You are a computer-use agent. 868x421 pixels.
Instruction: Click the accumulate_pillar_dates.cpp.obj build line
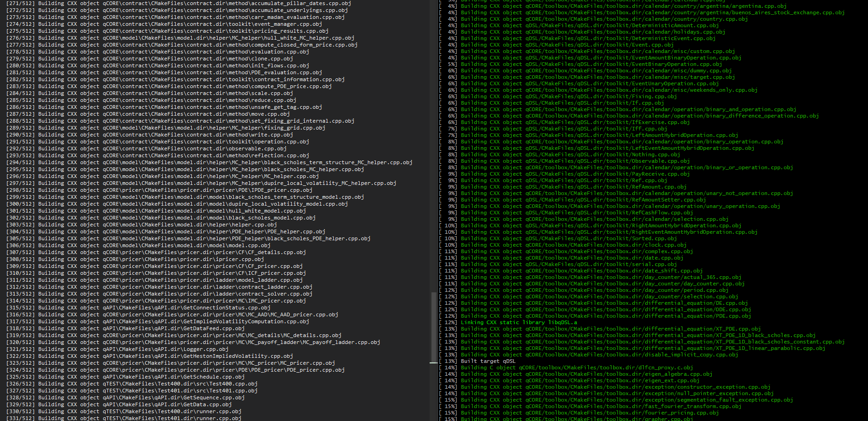[178, 3]
